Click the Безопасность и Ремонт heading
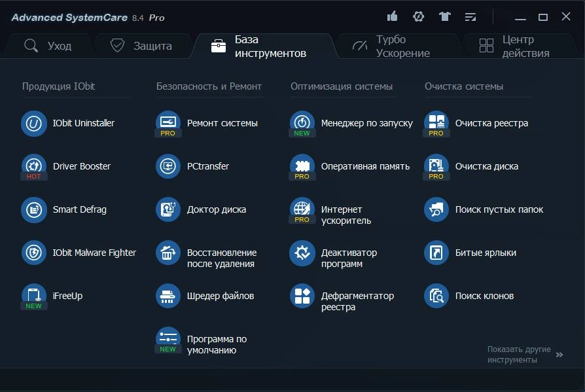Viewport: 585px width, 392px height. 209,86
